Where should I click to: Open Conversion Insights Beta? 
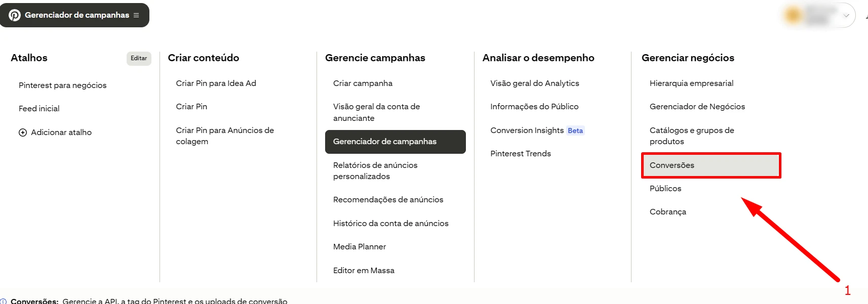537,131
